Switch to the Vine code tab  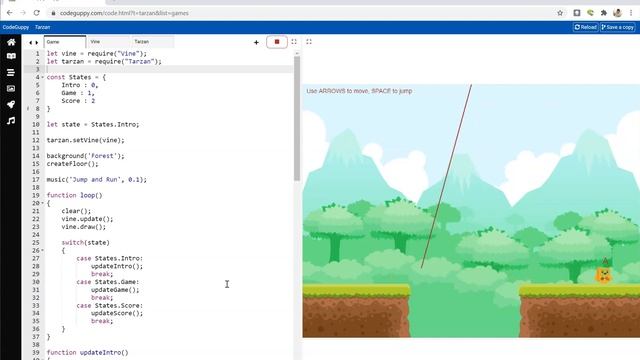[x=109, y=42]
